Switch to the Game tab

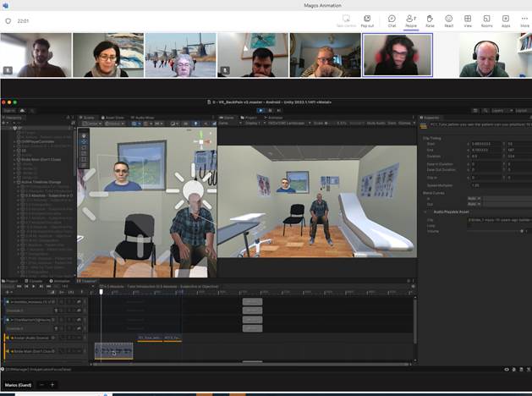coord(227,118)
